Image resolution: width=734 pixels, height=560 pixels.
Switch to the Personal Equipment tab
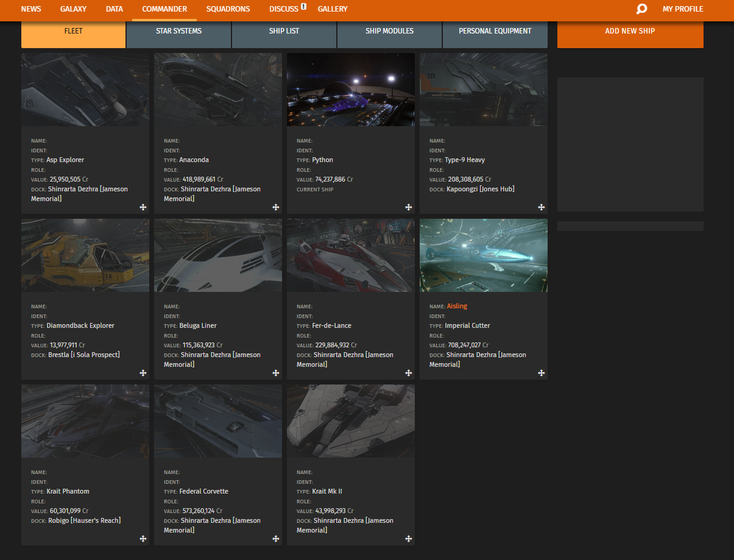tap(495, 35)
